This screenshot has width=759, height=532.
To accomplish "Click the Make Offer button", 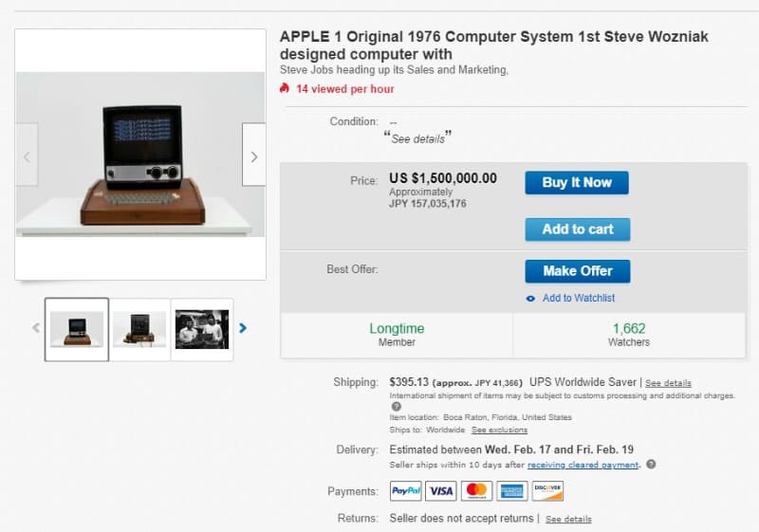I will tap(578, 271).
